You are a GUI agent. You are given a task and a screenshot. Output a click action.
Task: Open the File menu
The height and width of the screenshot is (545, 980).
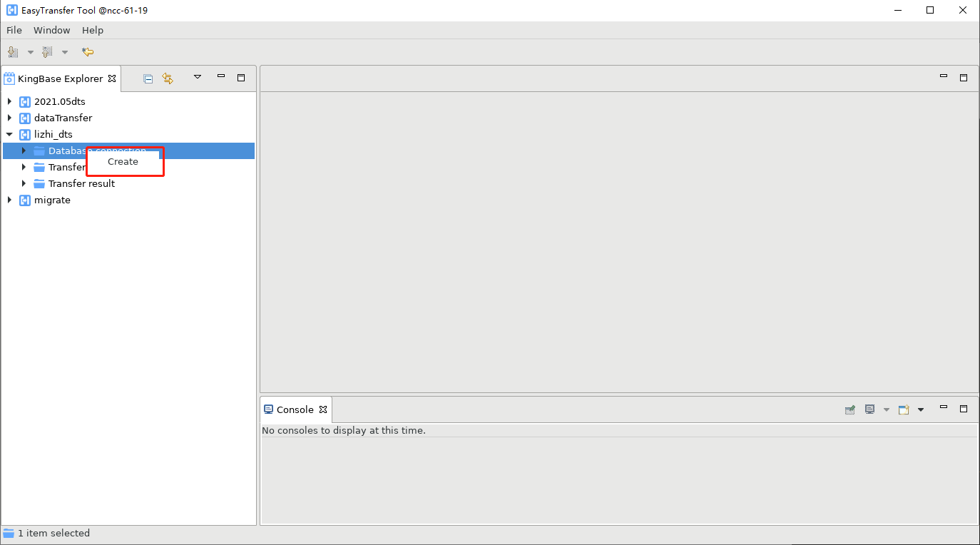14,30
